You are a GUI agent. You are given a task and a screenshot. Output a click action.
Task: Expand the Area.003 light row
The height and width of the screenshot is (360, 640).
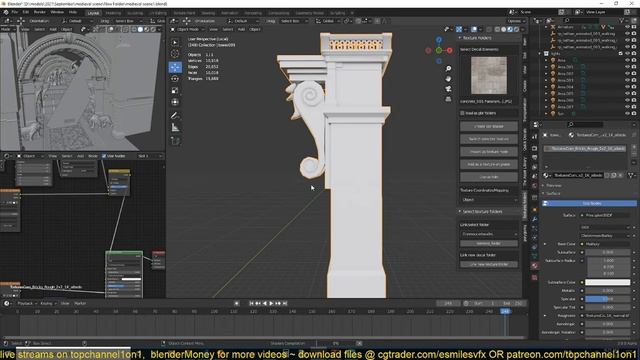[x=547, y=80]
